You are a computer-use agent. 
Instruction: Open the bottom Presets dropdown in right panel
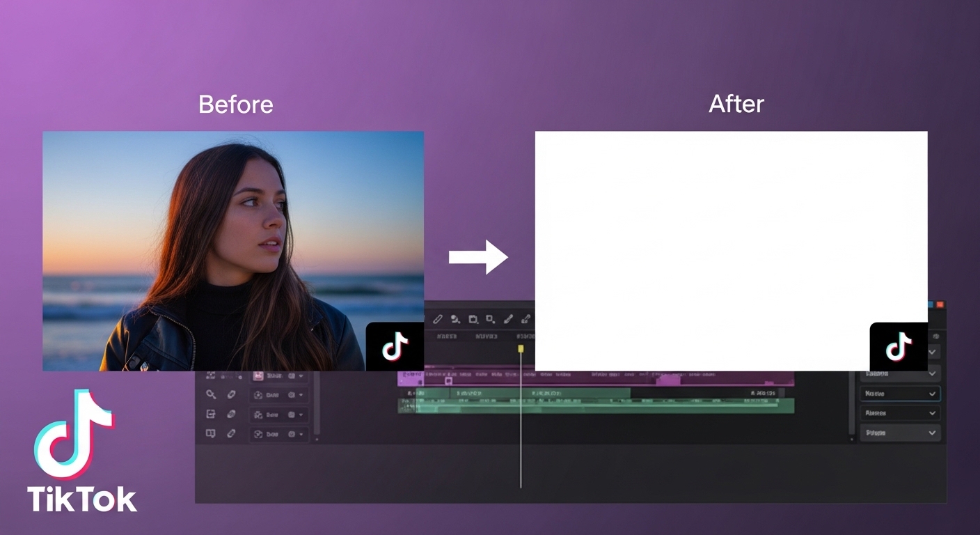[x=900, y=433]
